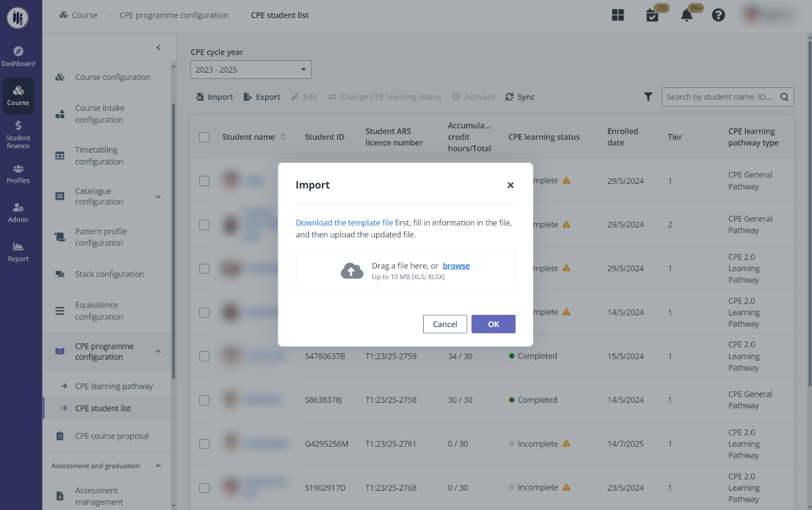Collapse CPE programme configuration section
The image size is (812, 510).
click(x=158, y=352)
